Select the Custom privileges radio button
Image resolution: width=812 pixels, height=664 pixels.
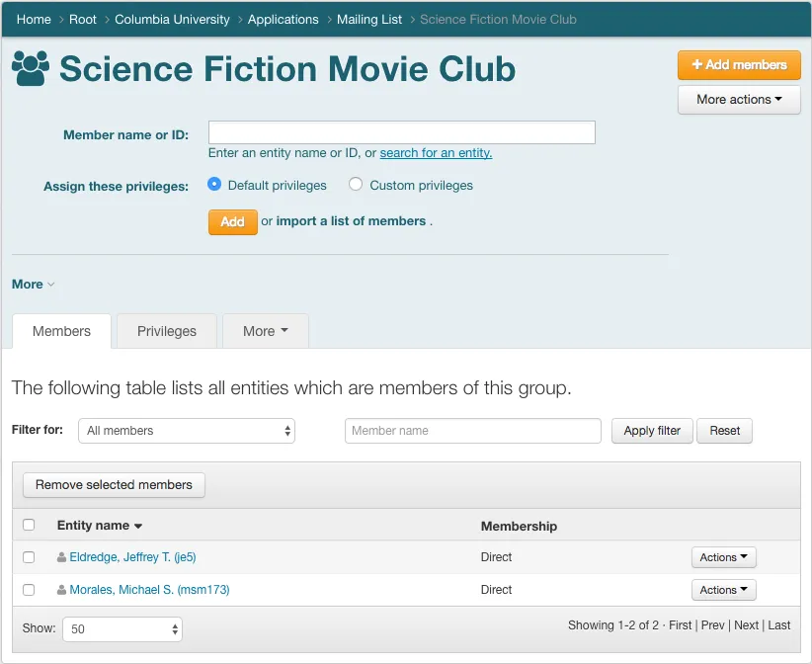tap(356, 185)
